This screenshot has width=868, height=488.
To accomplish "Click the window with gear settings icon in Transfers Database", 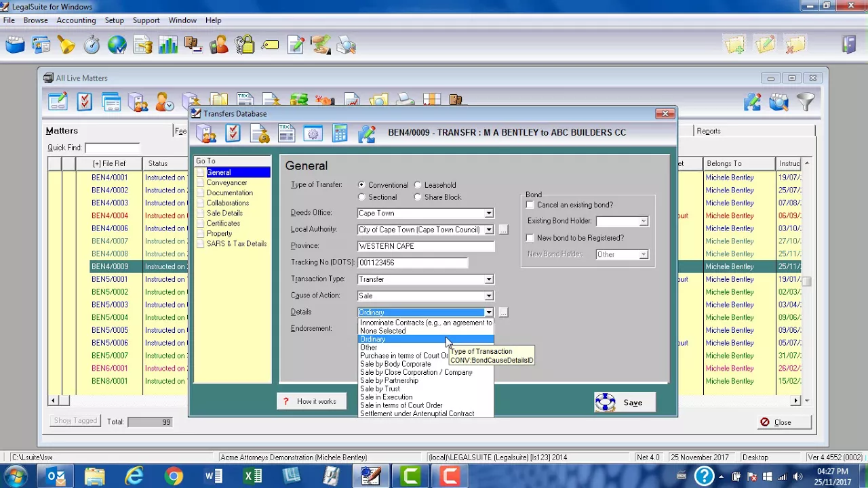I will [313, 134].
